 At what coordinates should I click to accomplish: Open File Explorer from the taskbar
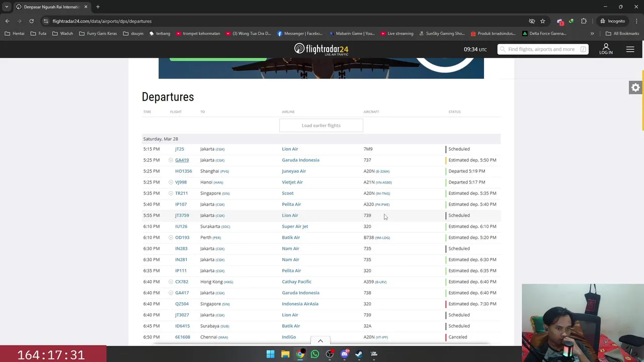[x=285, y=354]
